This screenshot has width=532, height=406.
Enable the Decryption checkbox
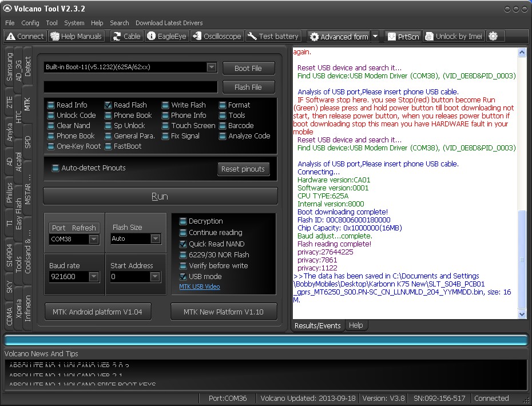[x=183, y=221]
